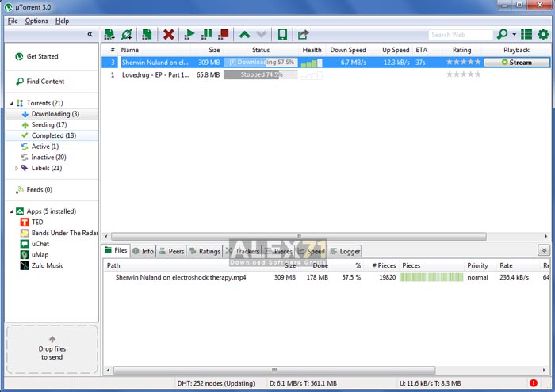Click the DHT: 252 nodes status text

[216, 383]
